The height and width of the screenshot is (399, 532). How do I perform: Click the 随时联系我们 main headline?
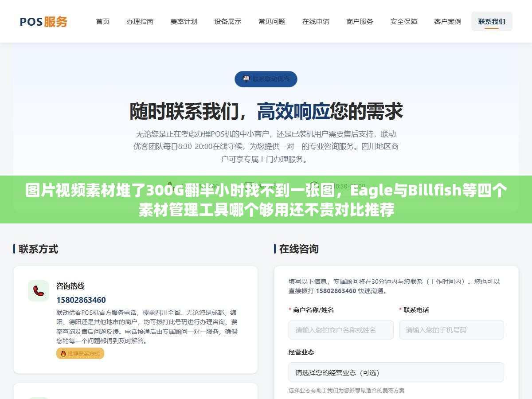[x=266, y=111]
